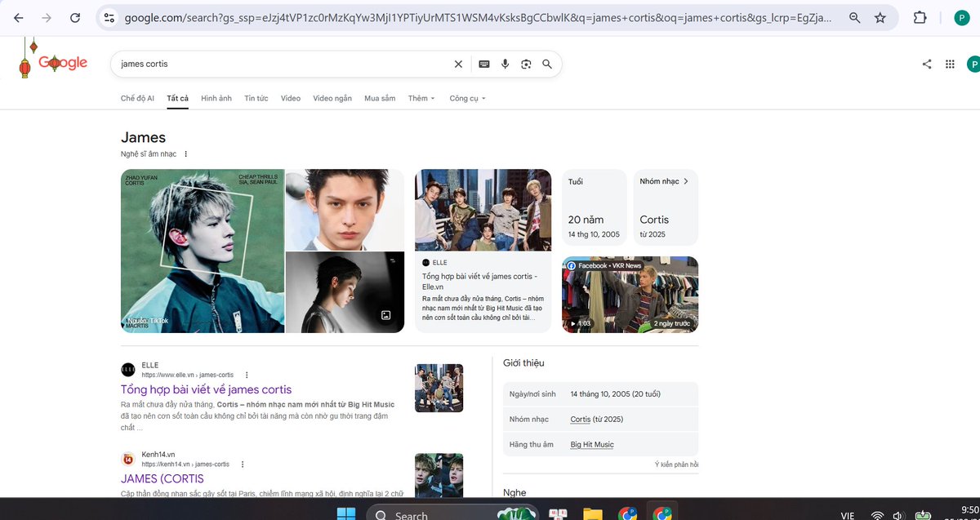Viewport: 980px width, 520px height.
Task: Start a voice search with the microphone
Action: pos(506,64)
